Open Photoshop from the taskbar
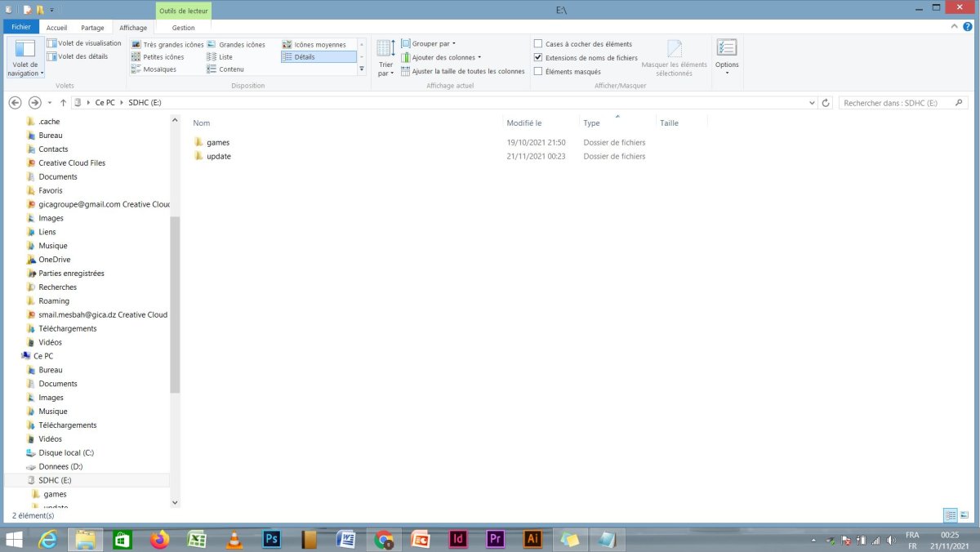 click(273, 539)
